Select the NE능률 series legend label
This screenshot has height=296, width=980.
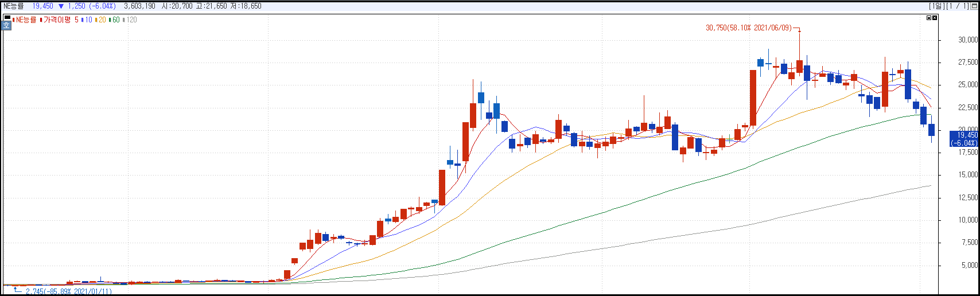coord(25,20)
